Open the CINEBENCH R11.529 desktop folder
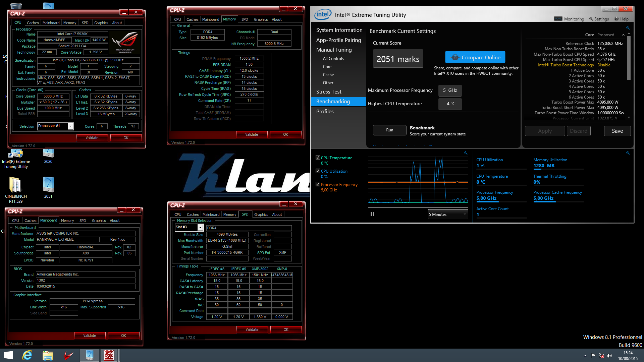The height and width of the screenshot is (362, 644). point(16,190)
